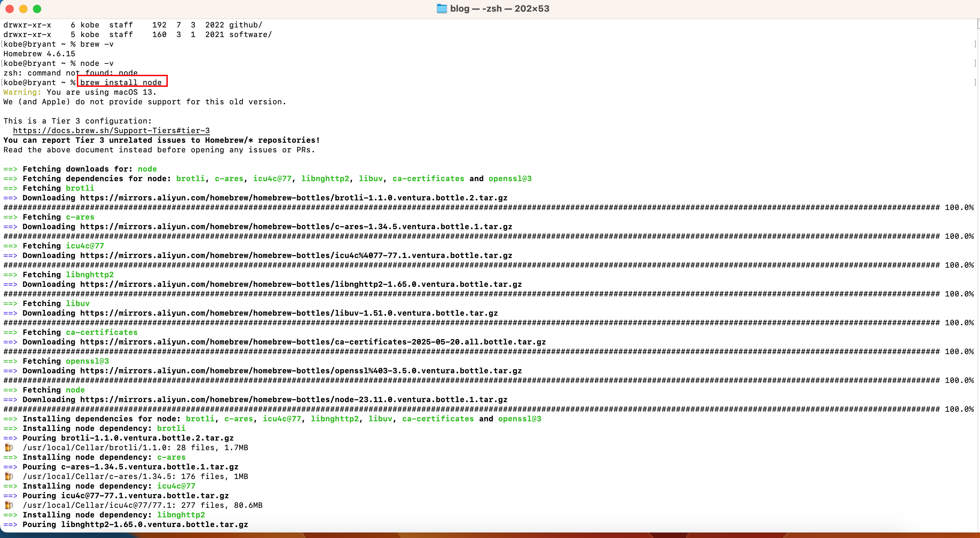The image size is (980, 538).
Task: Click the blue folder icon in title bar
Action: (x=441, y=8)
